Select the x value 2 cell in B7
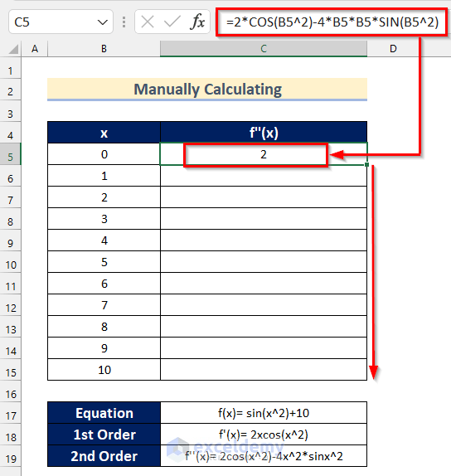Image resolution: width=451 pixels, height=476 pixels. point(104,197)
